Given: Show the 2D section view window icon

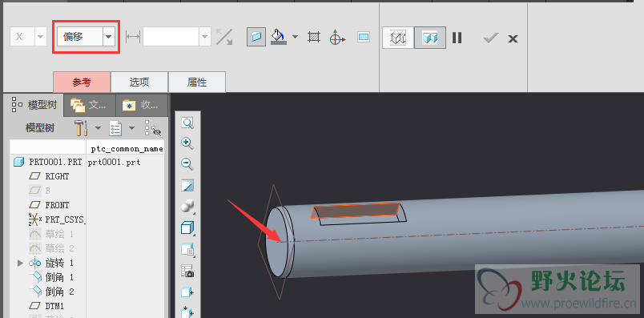Looking at the screenshot, I should [364, 38].
